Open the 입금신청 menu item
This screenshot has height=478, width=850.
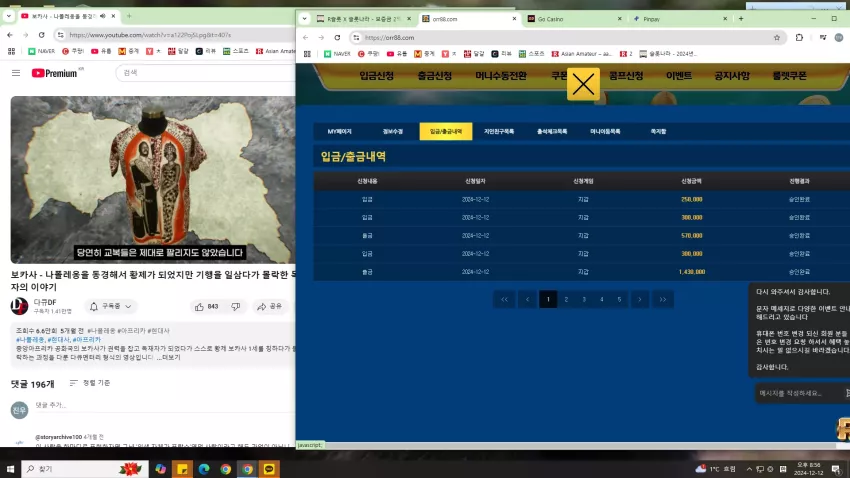click(x=376, y=76)
